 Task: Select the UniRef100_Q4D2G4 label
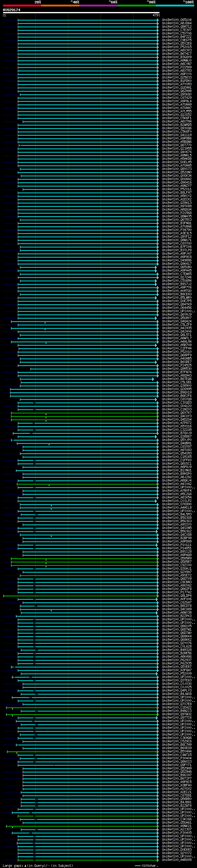point(176,419)
